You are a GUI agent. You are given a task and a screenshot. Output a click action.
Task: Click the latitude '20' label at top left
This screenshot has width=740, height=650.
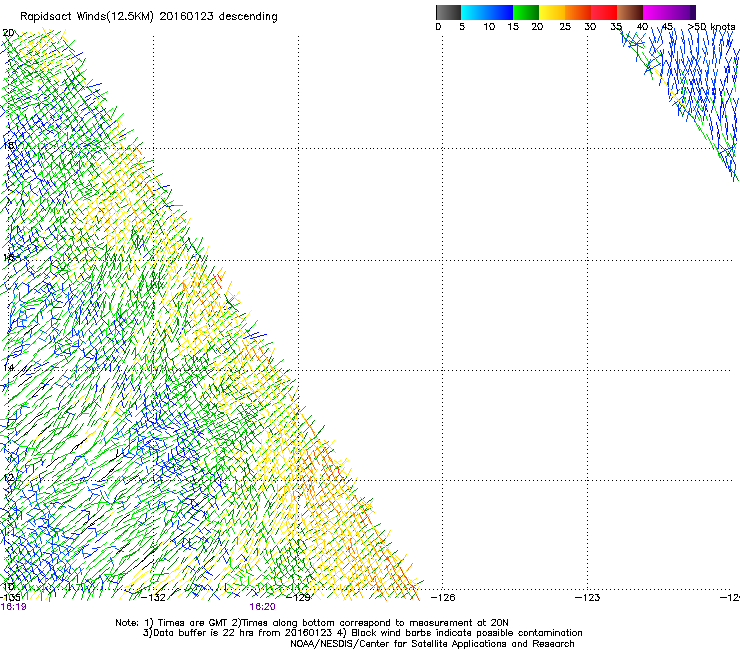tap(8, 33)
